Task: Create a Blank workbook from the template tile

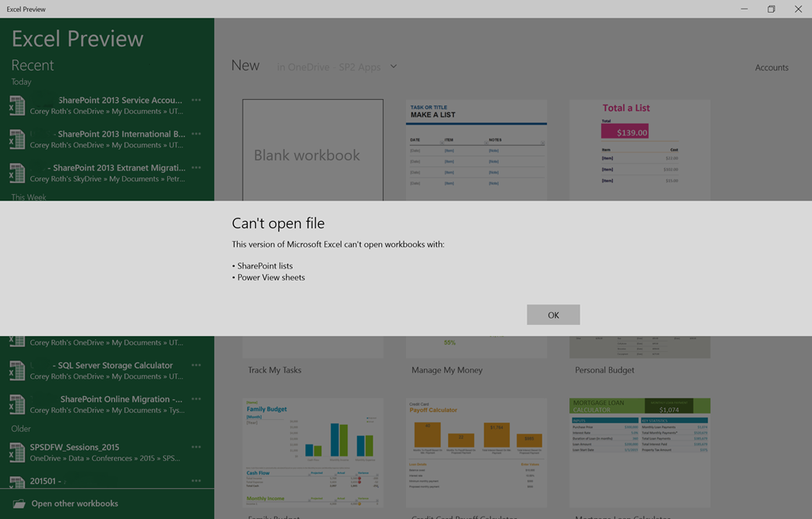Action: pos(312,150)
